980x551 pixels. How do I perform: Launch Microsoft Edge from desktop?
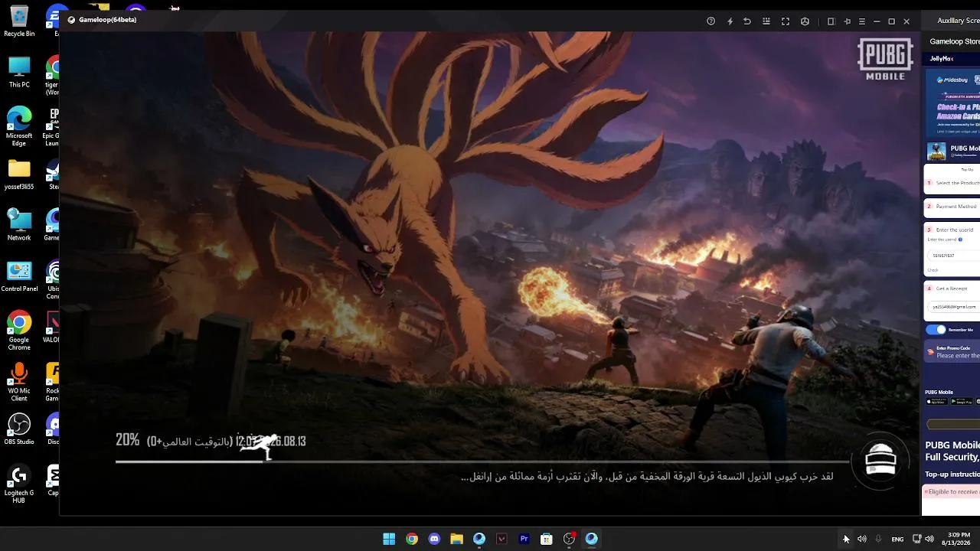(19, 126)
